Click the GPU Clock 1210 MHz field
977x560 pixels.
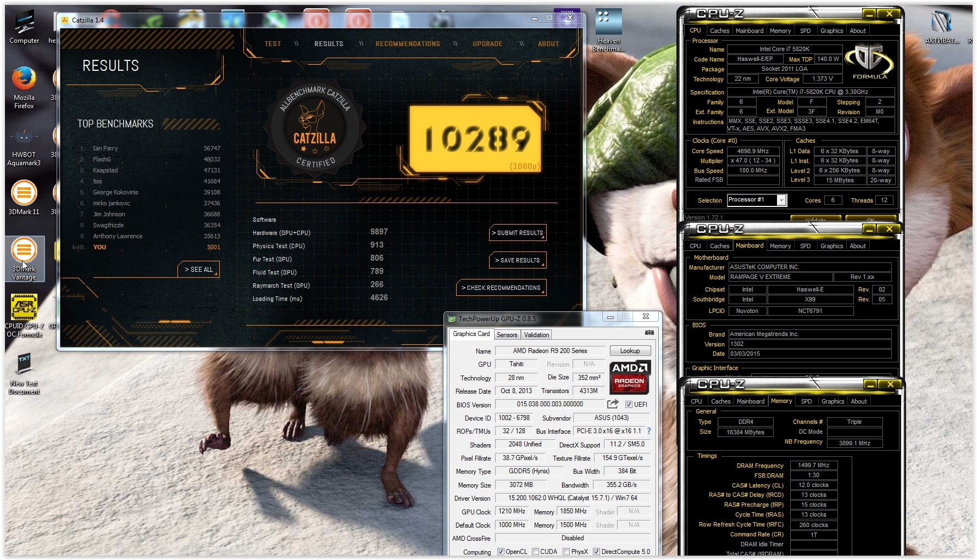[512, 511]
